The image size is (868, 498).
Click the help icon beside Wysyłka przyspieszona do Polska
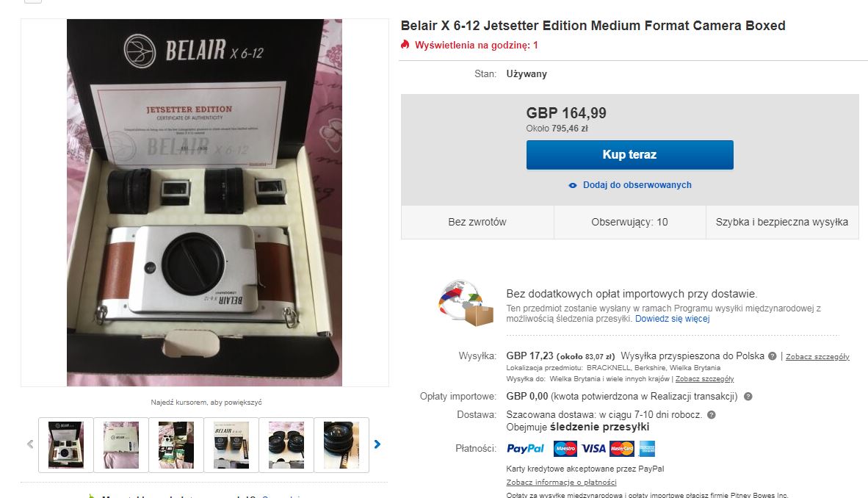tap(772, 356)
